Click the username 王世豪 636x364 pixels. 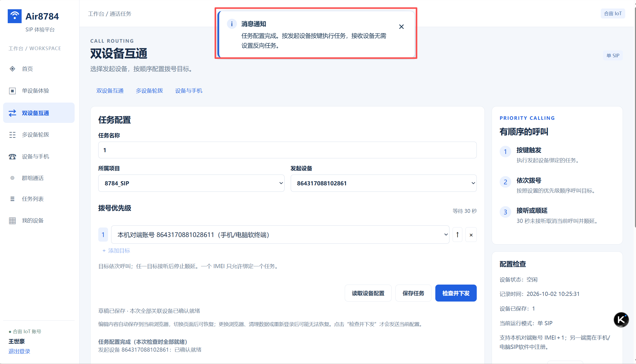pos(16,341)
